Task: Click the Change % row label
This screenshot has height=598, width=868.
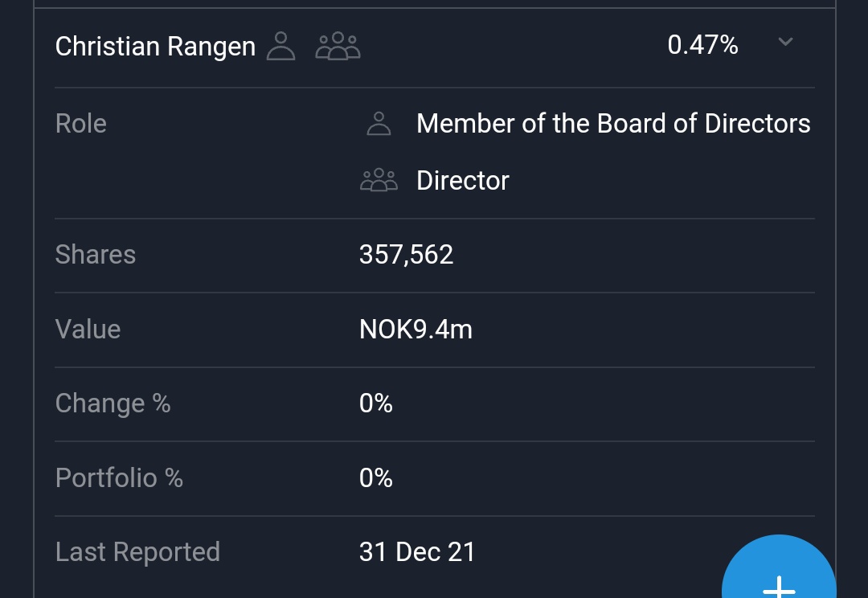Action: (x=113, y=403)
